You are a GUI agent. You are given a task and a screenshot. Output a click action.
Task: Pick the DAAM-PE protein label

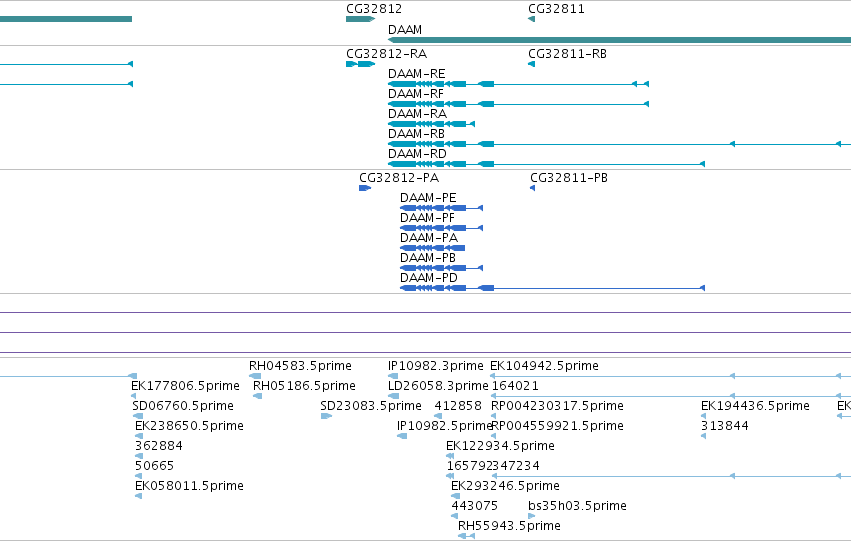428,198
